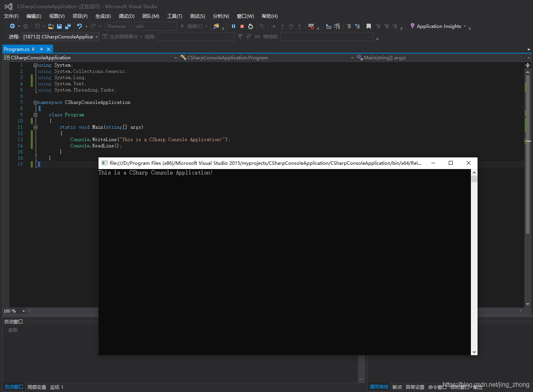533x392 pixels.
Task: Save the current file with floppy icon
Action: click(x=59, y=26)
